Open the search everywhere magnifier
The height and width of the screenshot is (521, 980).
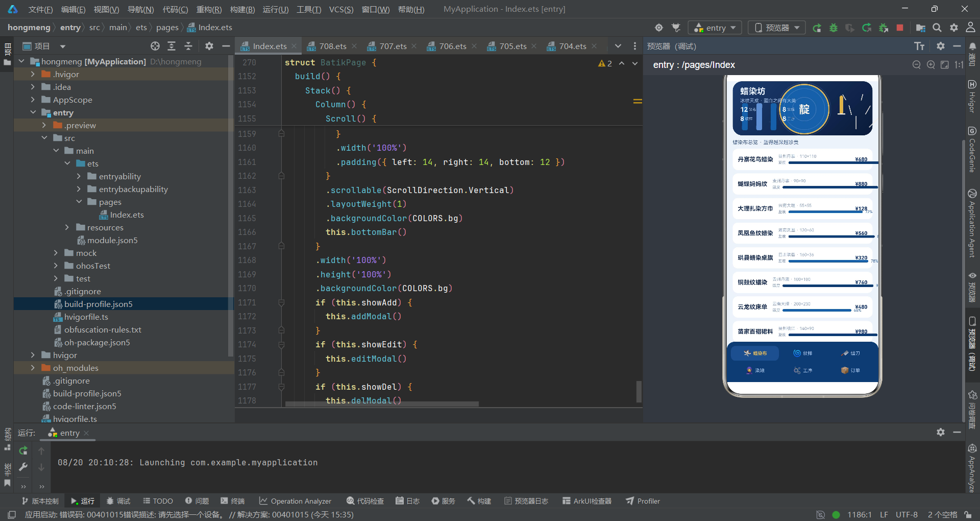point(937,28)
